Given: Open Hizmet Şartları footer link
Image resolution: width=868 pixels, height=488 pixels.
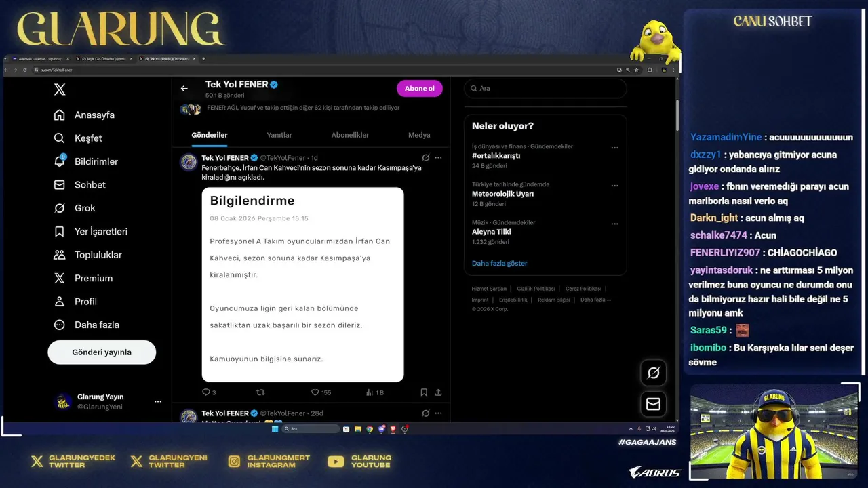Looking at the screenshot, I should click(x=489, y=289).
